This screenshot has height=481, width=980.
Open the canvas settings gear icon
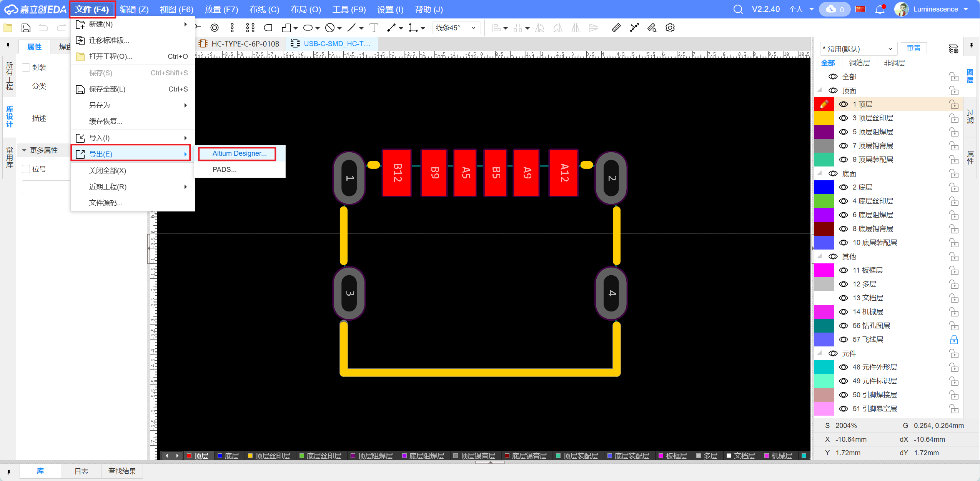point(670,28)
